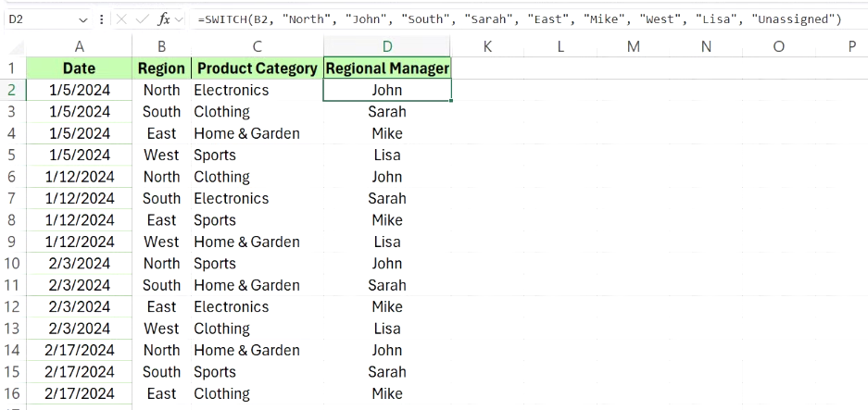
Task: Click Clothing in row 13
Action: click(x=222, y=329)
